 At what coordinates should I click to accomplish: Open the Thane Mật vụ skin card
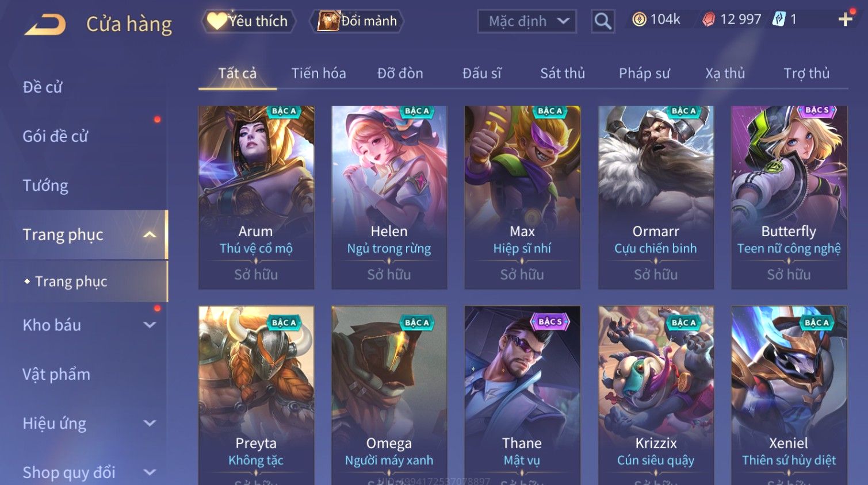click(x=522, y=395)
